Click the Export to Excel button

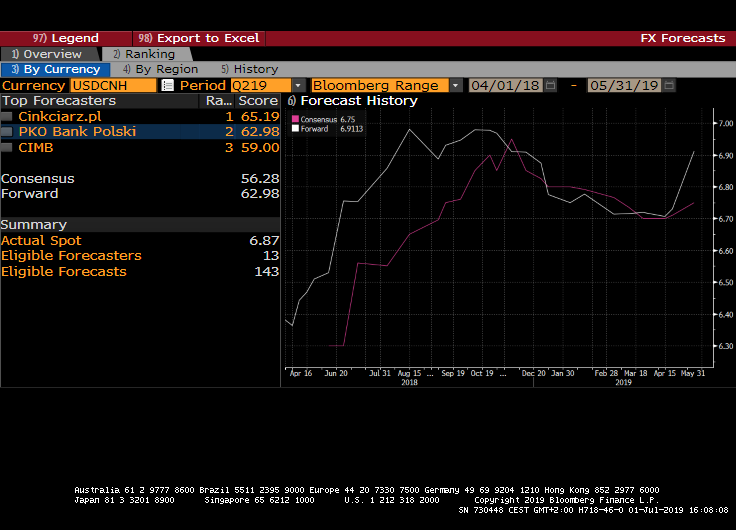(199, 38)
